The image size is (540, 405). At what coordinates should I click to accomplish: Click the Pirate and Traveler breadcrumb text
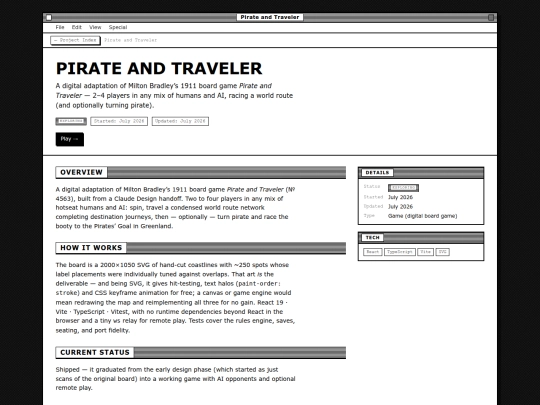coord(131,40)
